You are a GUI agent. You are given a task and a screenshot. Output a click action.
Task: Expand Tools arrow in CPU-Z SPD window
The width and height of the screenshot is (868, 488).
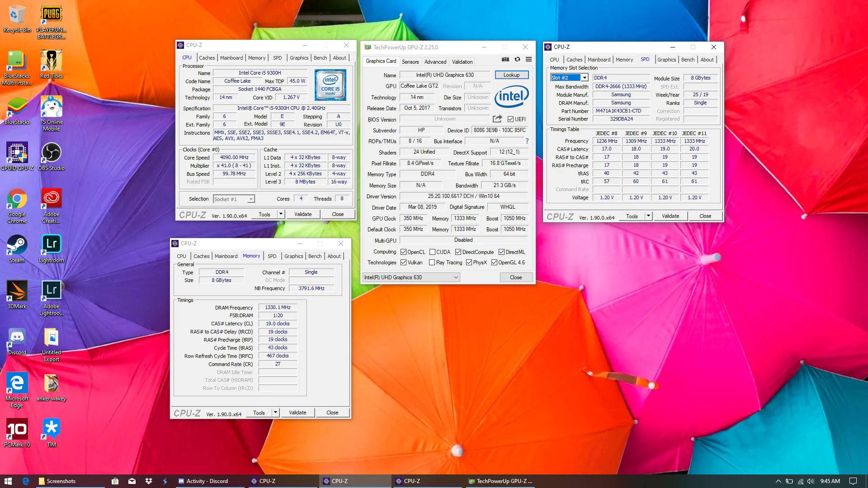point(648,216)
